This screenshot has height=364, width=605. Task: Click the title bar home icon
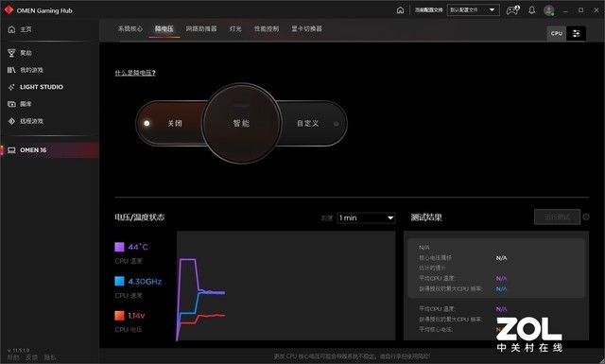[401, 10]
